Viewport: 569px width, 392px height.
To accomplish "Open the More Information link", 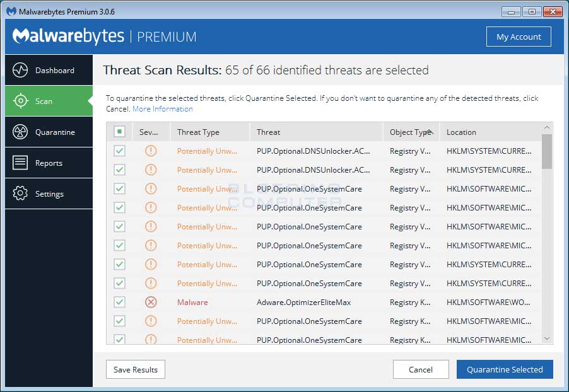I will click(x=163, y=109).
